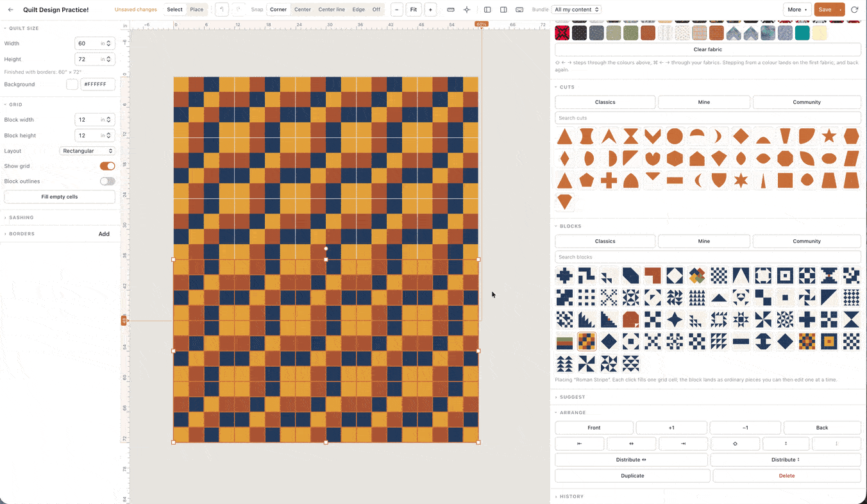The width and height of the screenshot is (867, 504).
Task: Select the navy four-pointed star block
Action: coord(675,319)
